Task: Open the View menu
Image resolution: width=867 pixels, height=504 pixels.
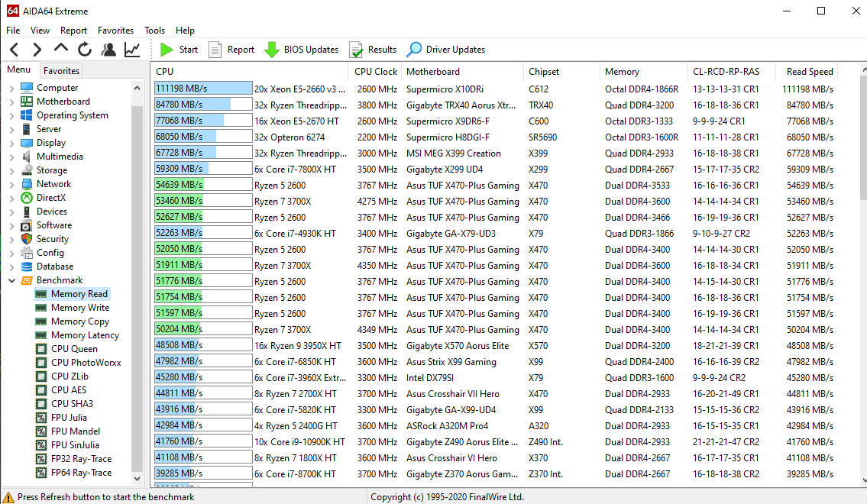Action: [x=40, y=31]
